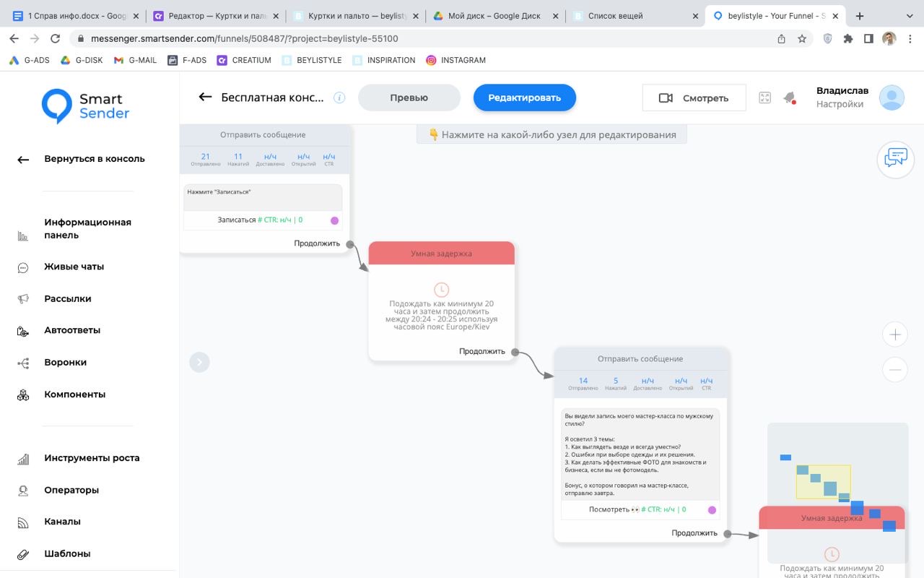Open Компоненты menu item

(x=74, y=394)
